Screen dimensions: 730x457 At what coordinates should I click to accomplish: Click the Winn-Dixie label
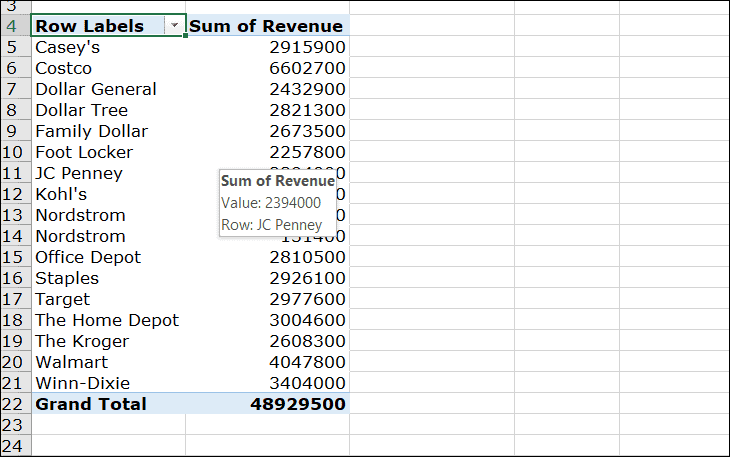82,383
